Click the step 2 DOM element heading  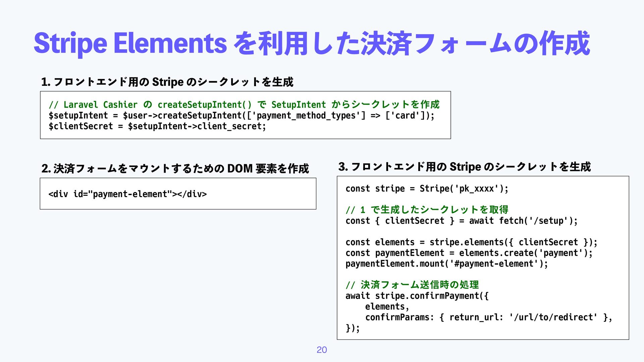175,168
